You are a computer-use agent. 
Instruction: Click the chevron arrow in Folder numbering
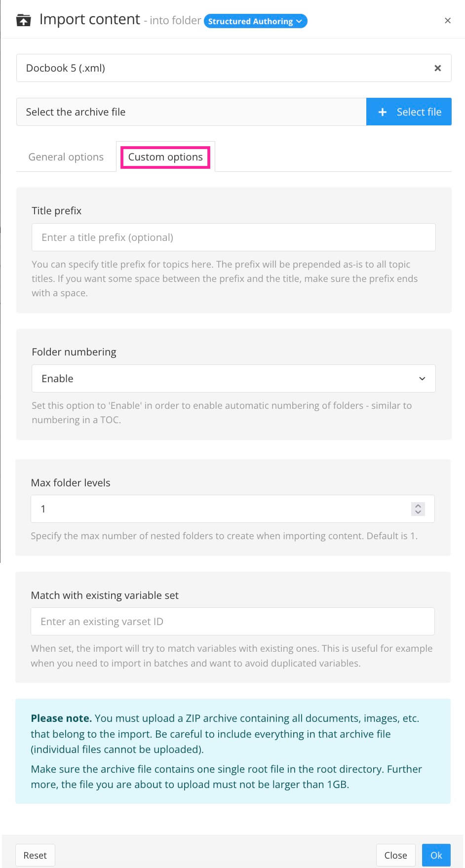[422, 379]
